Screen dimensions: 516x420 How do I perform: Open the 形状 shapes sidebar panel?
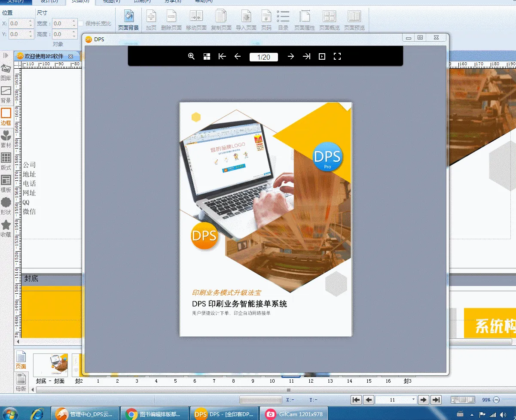click(x=6, y=206)
